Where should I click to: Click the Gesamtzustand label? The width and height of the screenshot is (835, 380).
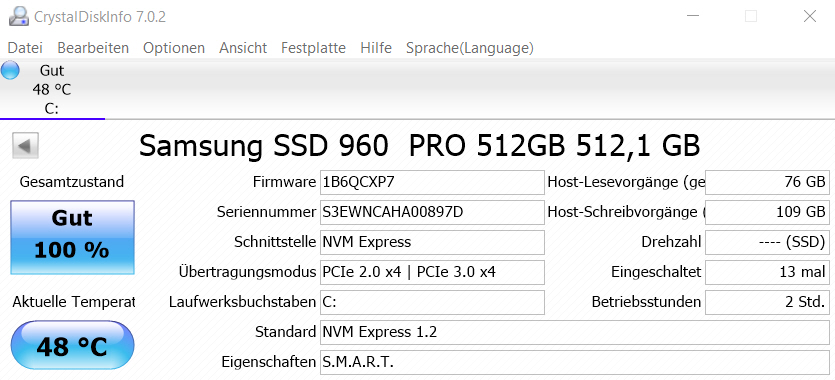tap(72, 182)
